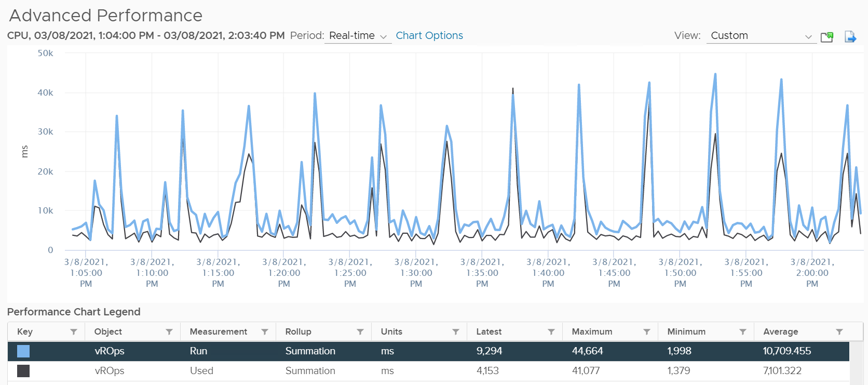Sort by the Rollup column header
Image resolution: width=868 pixels, height=385 pixels.
pyautogui.click(x=298, y=331)
